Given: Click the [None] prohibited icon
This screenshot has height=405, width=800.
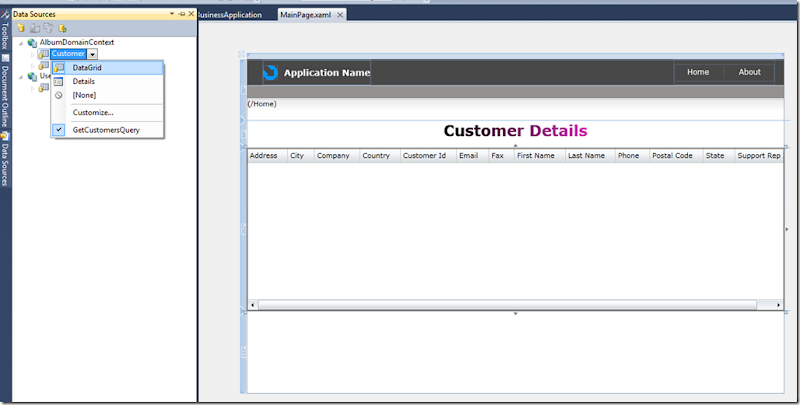Looking at the screenshot, I should pyautogui.click(x=59, y=95).
